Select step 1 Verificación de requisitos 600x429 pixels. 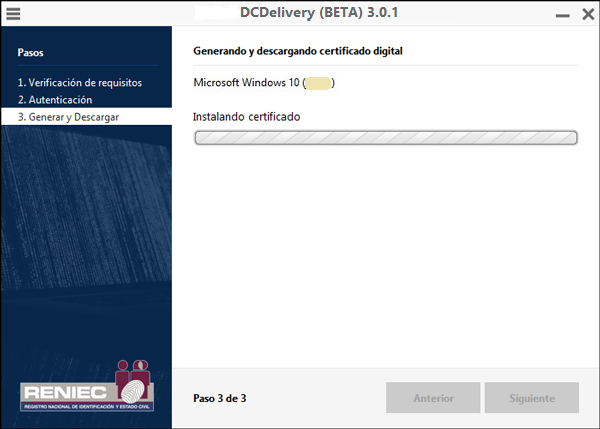pos(79,82)
